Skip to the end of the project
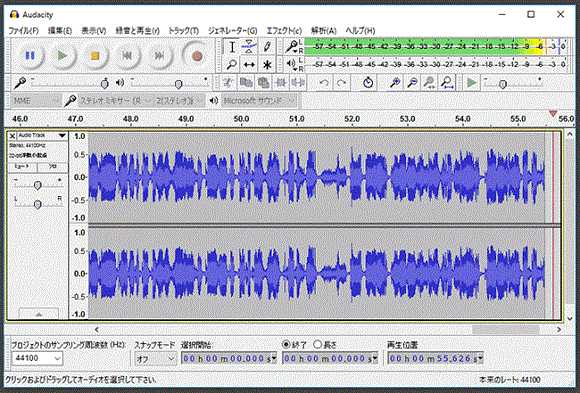 pos(159,56)
